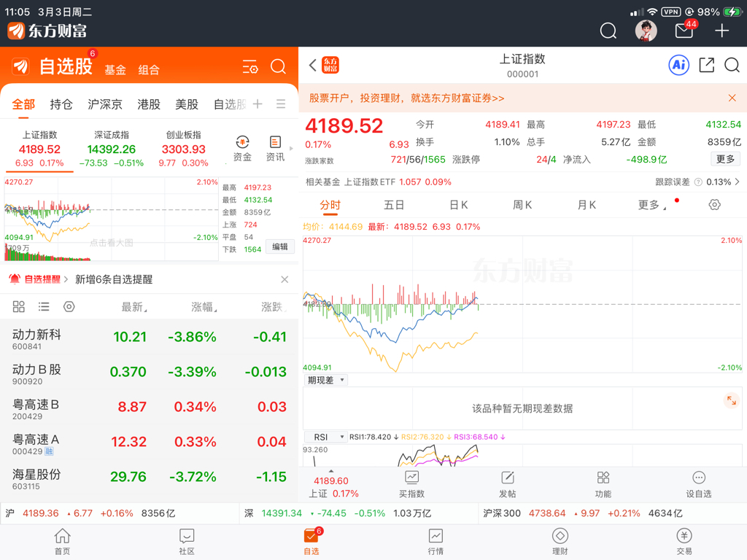Open search in top dark bar
The width and height of the screenshot is (747, 560).
point(608,31)
